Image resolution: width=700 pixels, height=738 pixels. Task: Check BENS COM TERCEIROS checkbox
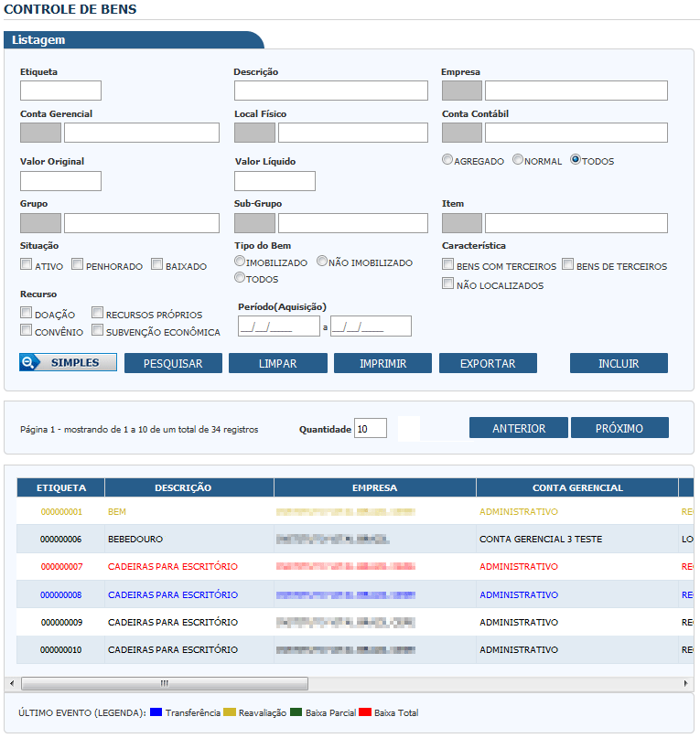pyautogui.click(x=448, y=264)
